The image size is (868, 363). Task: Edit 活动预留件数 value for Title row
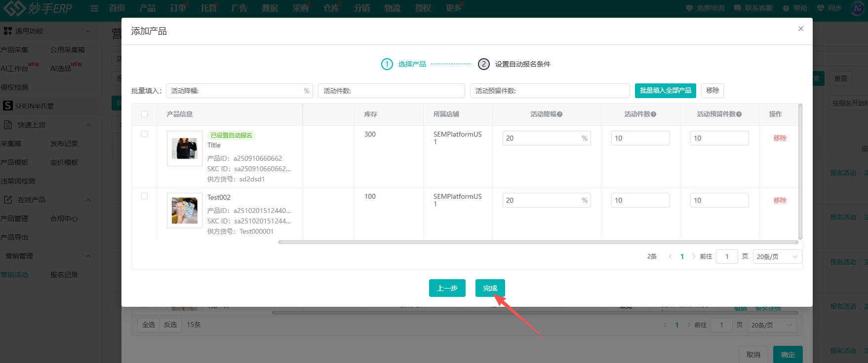point(719,138)
